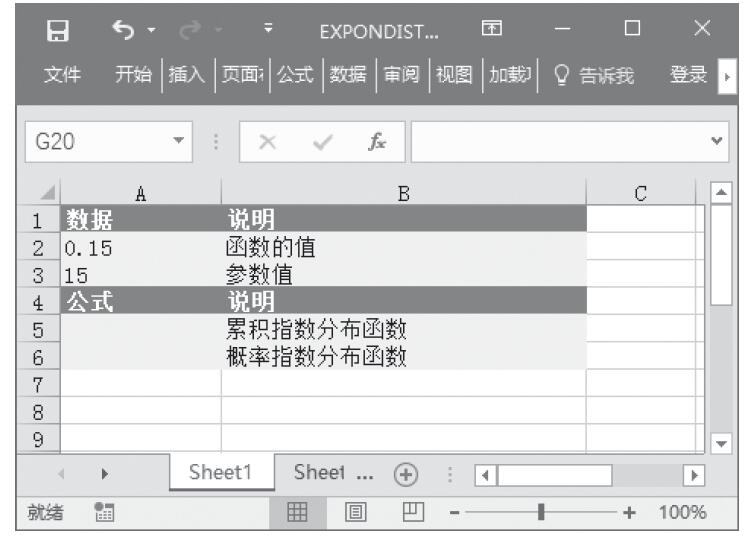Open the Ribbon Display Options icon
Screen dimensions: 747x536
pos(491,30)
